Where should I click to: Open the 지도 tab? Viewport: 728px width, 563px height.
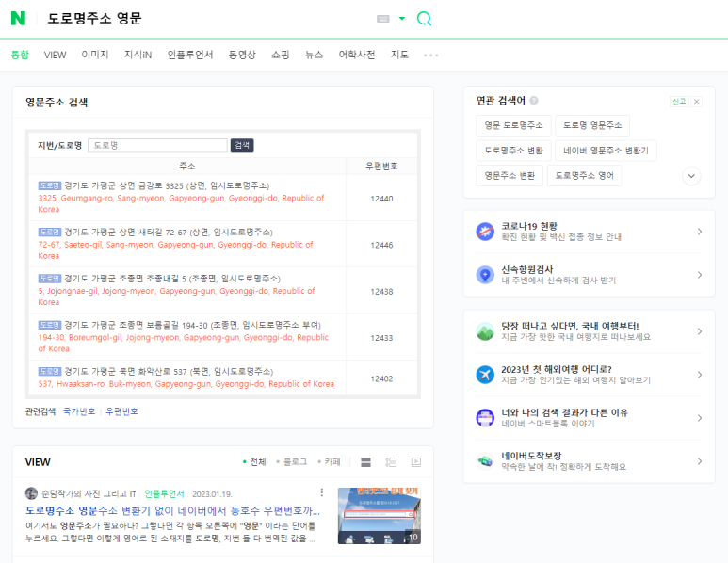[399, 55]
